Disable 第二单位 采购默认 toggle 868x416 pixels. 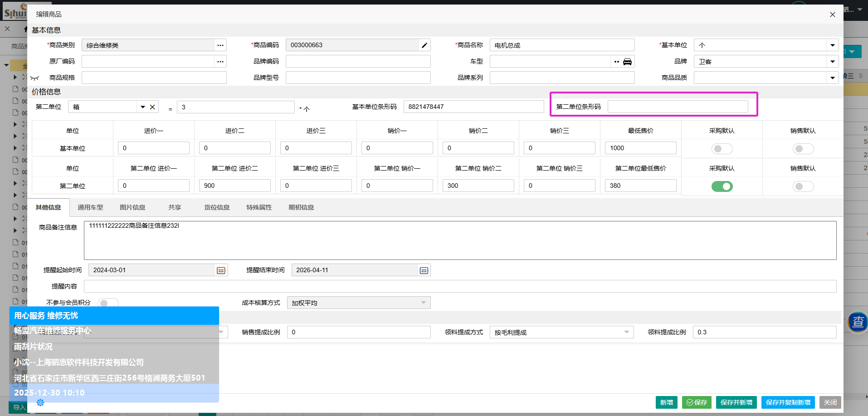pyautogui.click(x=722, y=186)
